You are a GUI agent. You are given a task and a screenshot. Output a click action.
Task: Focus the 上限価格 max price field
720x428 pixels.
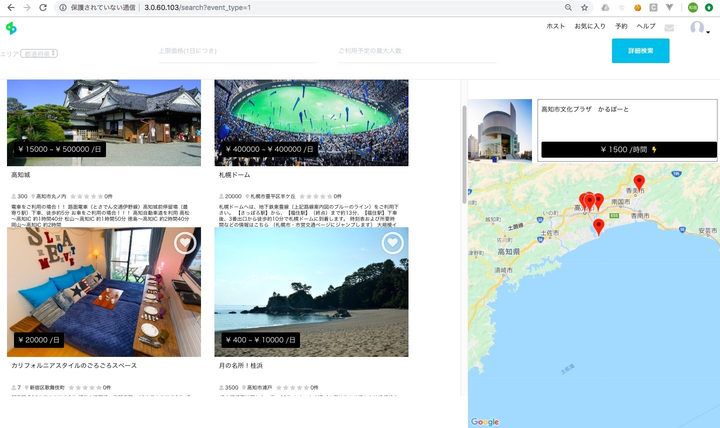[237, 51]
